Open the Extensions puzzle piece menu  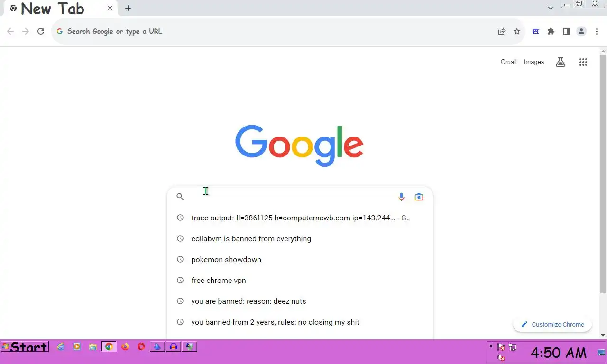click(551, 31)
